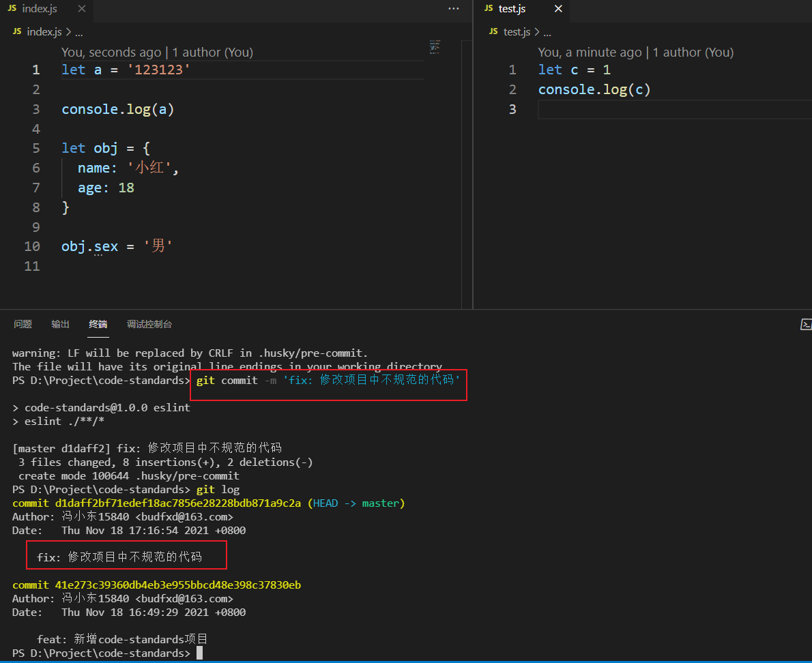This screenshot has height=663, width=812.
Task: Click line number 10 in index.js
Action: pos(32,247)
